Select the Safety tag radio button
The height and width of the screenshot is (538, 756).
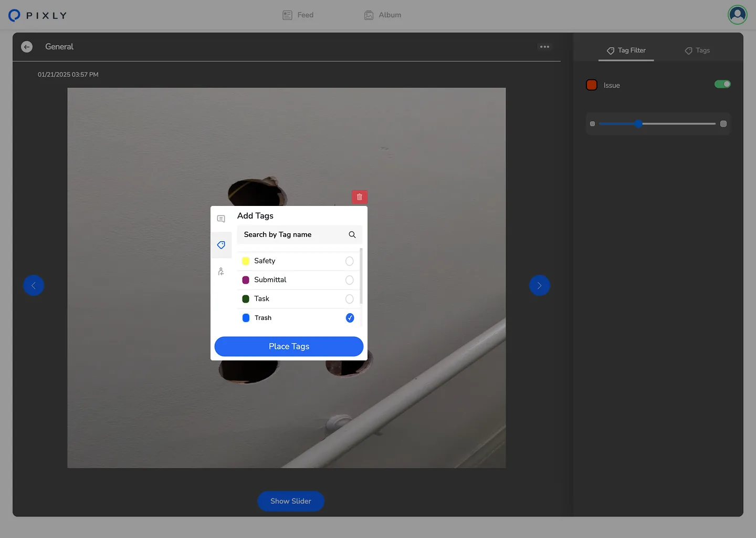click(350, 261)
